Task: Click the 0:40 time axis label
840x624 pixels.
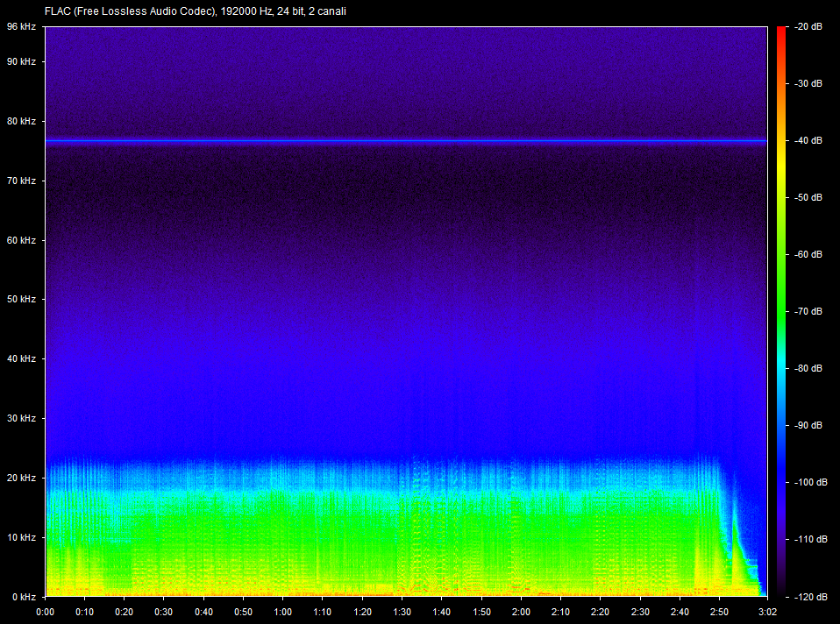Action: pos(203,612)
